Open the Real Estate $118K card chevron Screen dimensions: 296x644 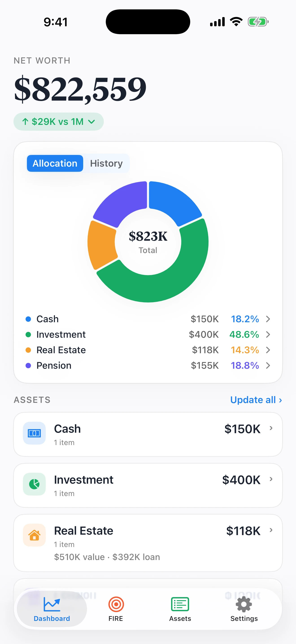coord(271,530)
